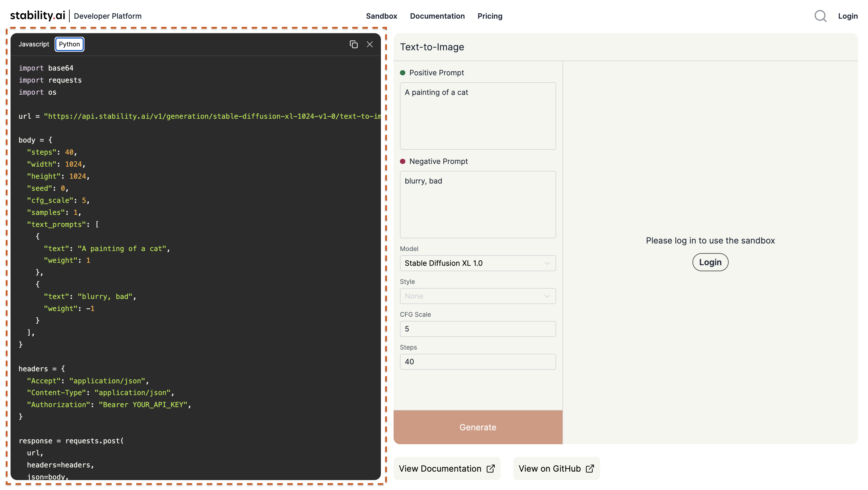The image size is (868, 490).
Task: Expand the Stable Diffusion XL 1.0 model options
Action: (x=477, y=263)
